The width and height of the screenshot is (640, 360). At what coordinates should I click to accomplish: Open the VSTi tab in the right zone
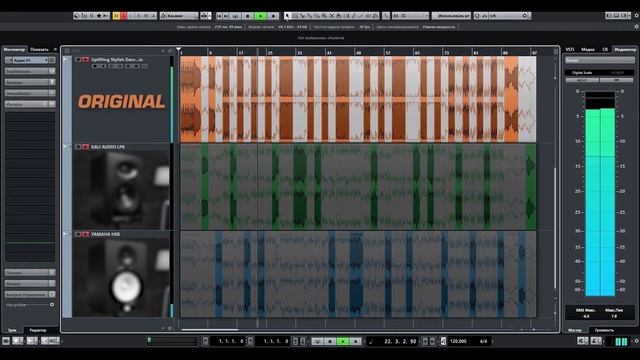[570, 49]
